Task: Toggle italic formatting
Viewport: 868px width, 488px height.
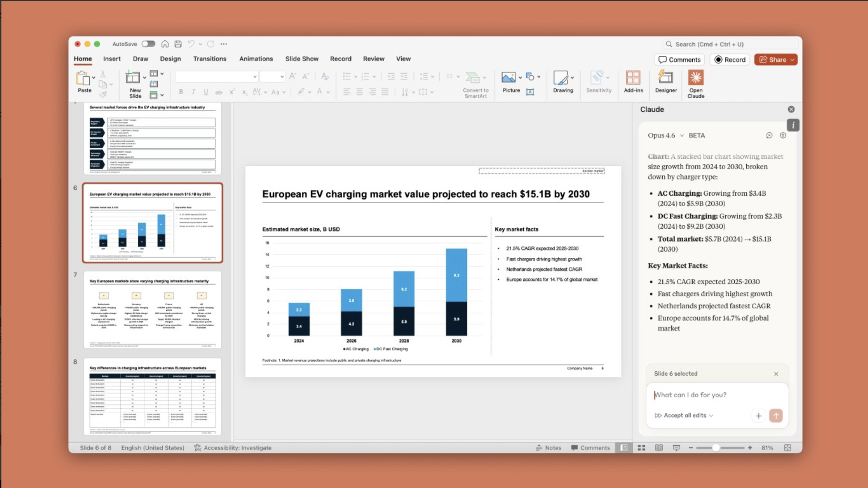Action: (194, 91)
